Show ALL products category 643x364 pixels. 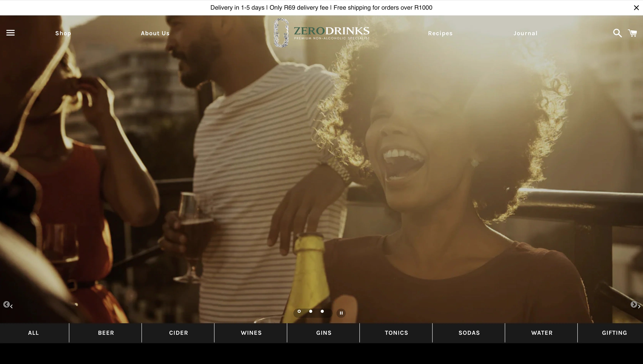tap(33, 333)
